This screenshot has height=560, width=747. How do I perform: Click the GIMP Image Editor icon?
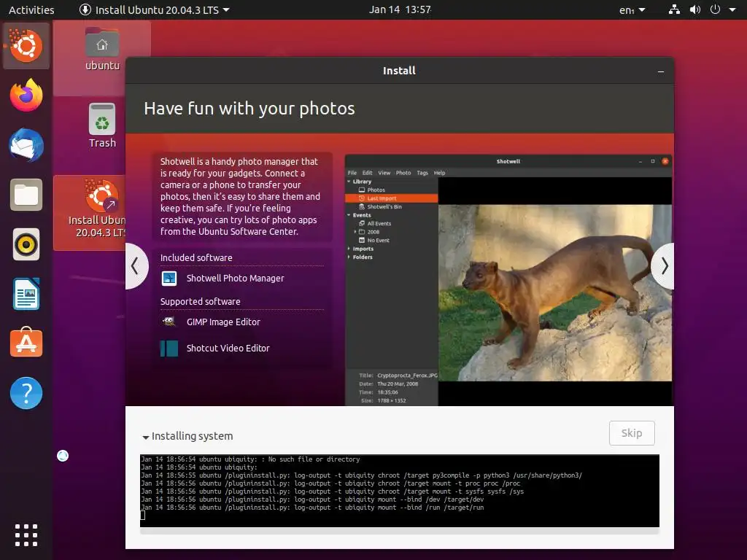[x=169, y=322]
